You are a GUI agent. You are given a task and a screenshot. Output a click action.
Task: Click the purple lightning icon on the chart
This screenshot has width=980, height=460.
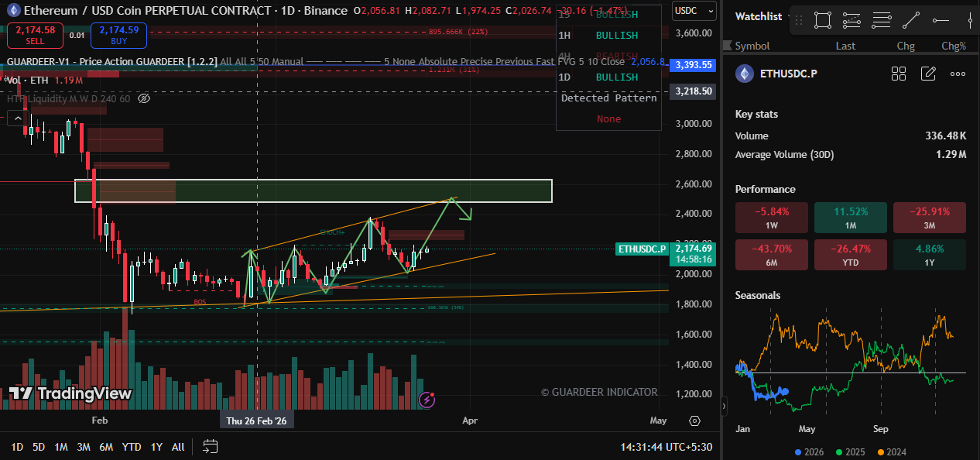(x=427, y=400)
